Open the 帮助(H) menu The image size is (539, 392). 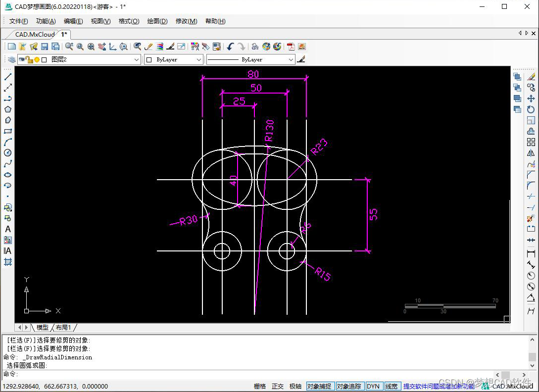point(215,21)
